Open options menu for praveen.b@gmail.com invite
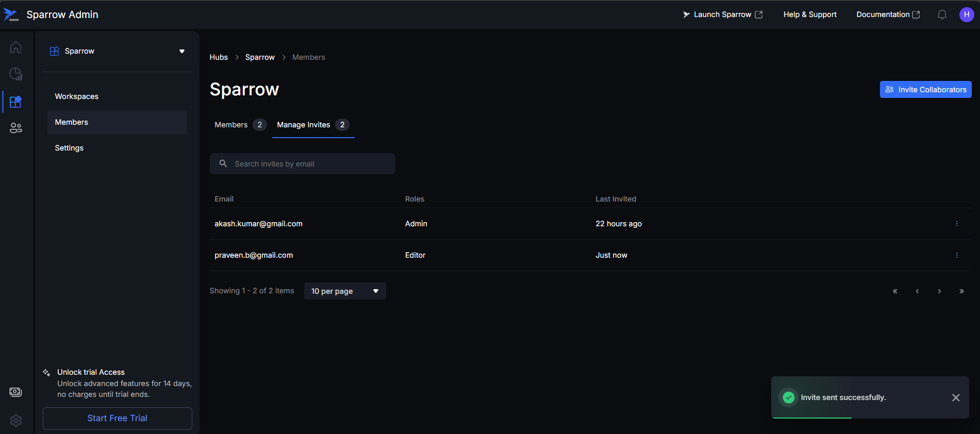 point(957,255)
